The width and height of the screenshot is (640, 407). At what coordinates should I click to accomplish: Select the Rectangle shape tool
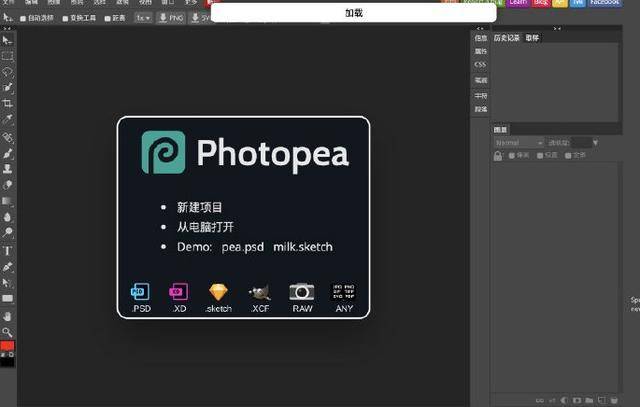(x=7, y=298)
